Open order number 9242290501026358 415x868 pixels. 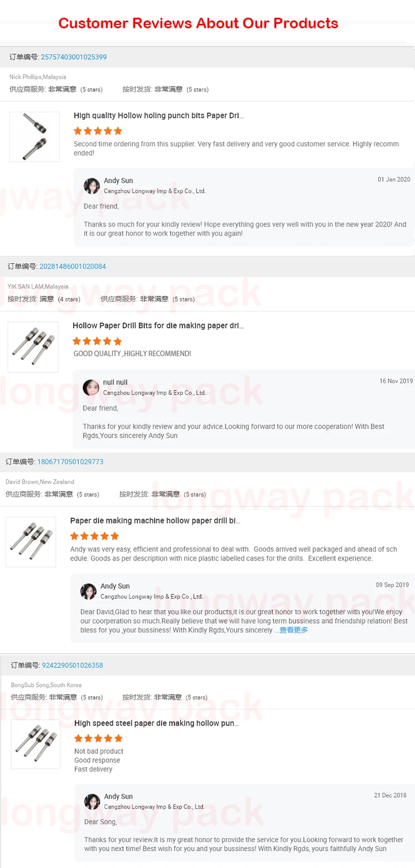coord(72,665)
